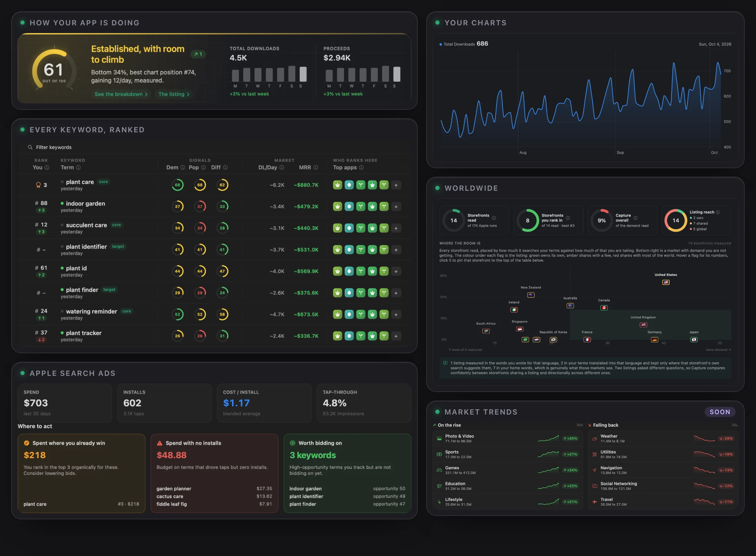Click the South Africa flag marker
The width and height of the screenshot is (756, 556).
tap(486, 331)
